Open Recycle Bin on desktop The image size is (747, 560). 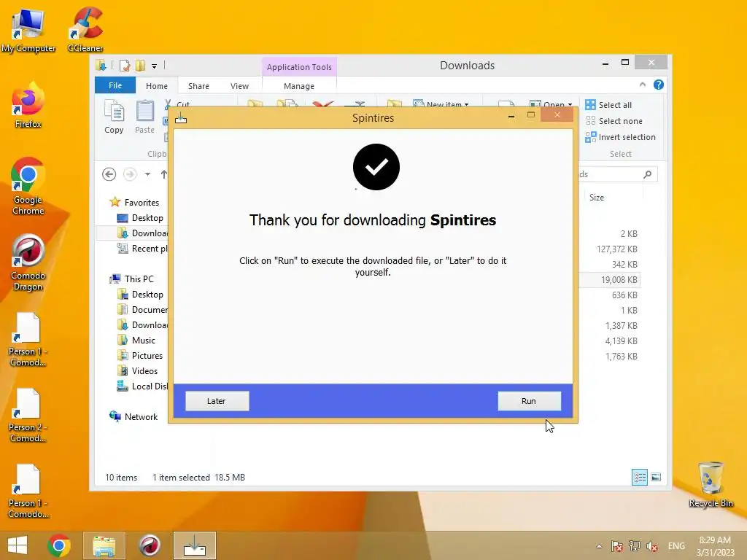point(711,485)
